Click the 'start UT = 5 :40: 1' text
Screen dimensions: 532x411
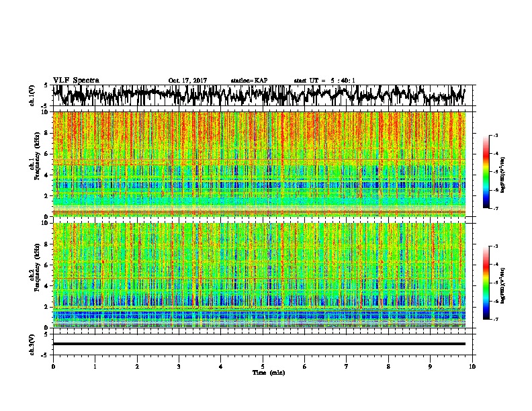coord(324,81)
